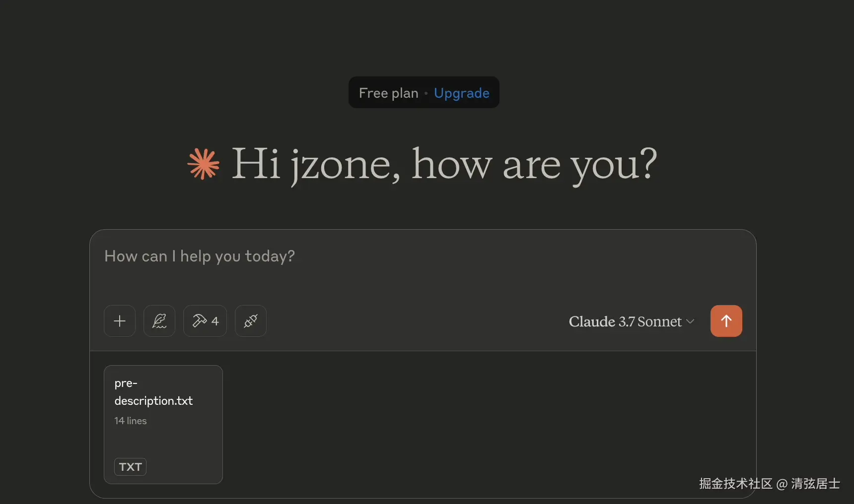Click the 'Hi jzone, how are you?' greeting
The height and width of the screenshot is (504, 854).
point(444,165)
